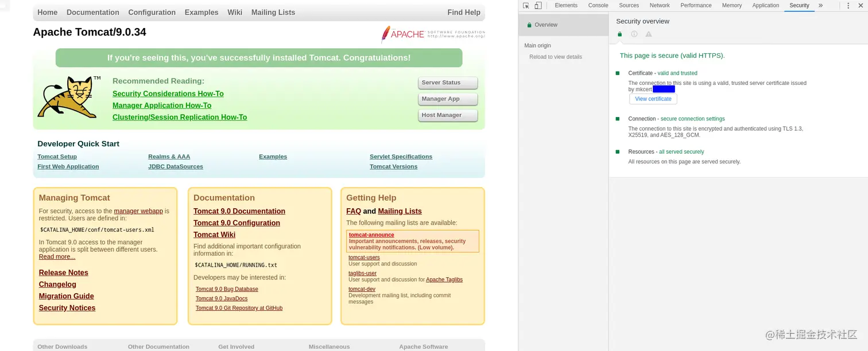Open the tomcat-announce mailing list link
Image resolution: width=868 pixels, height=351 pixels.
coord(371,235)
